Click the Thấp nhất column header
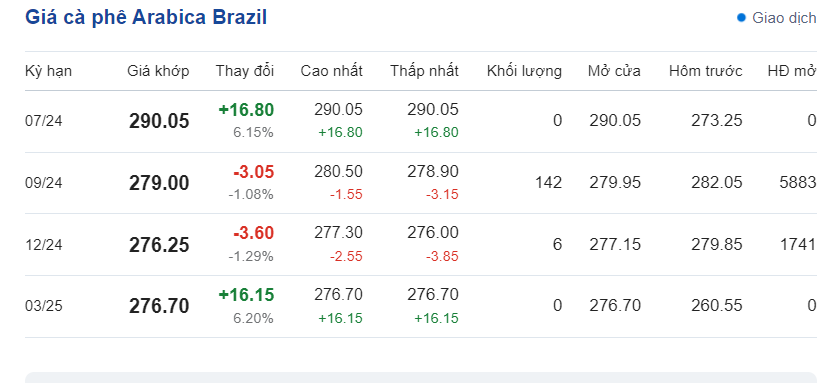 coord(424,71)
